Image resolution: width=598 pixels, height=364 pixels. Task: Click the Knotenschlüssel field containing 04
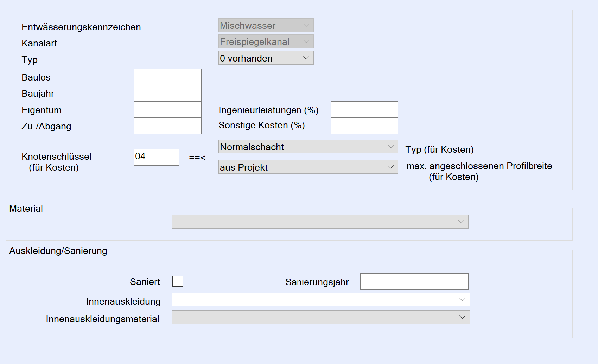(x=156, y=157)
